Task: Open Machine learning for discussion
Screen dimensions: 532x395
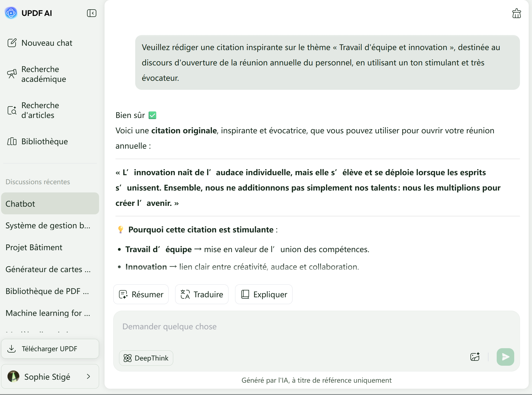Action: [48, 313]
